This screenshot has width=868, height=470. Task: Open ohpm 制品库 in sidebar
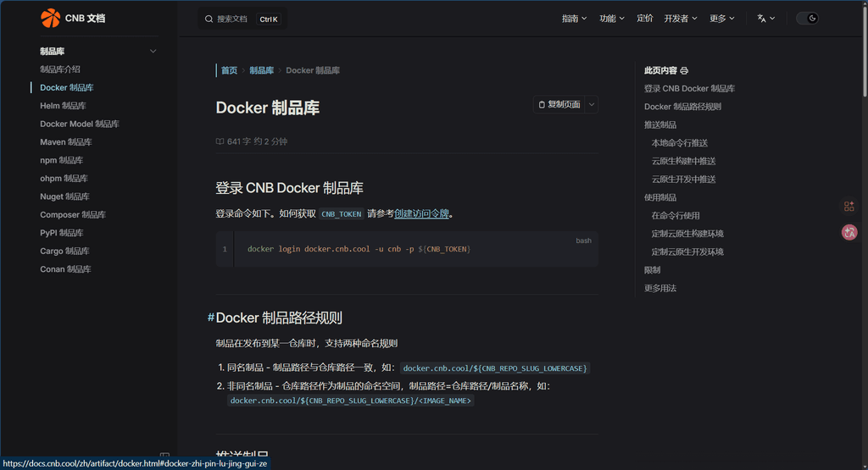click(64, 178)
